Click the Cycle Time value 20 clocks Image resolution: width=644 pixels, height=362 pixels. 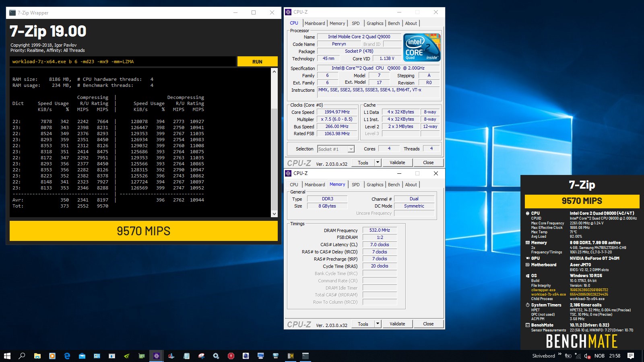[x=380, y=266]
